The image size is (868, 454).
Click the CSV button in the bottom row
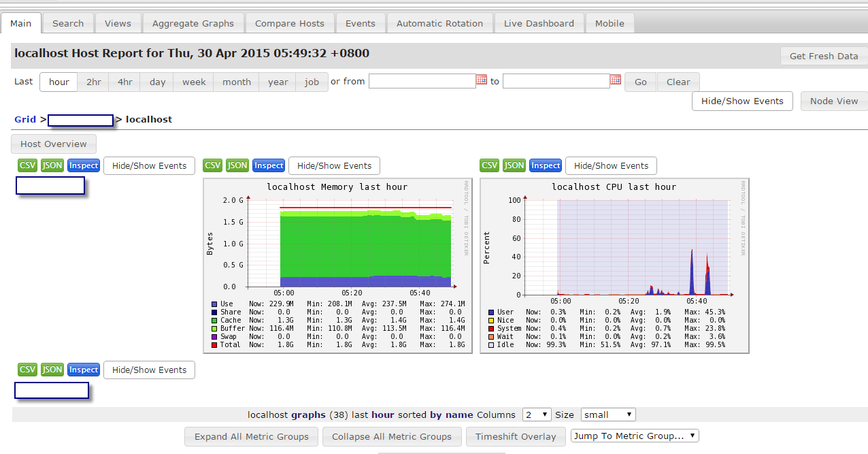click(27, 370)
